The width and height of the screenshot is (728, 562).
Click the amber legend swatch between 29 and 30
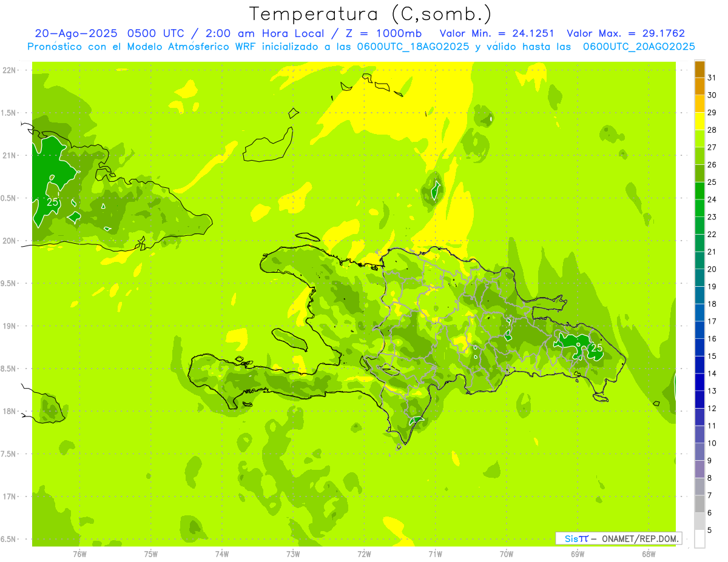tap(699, 104)
